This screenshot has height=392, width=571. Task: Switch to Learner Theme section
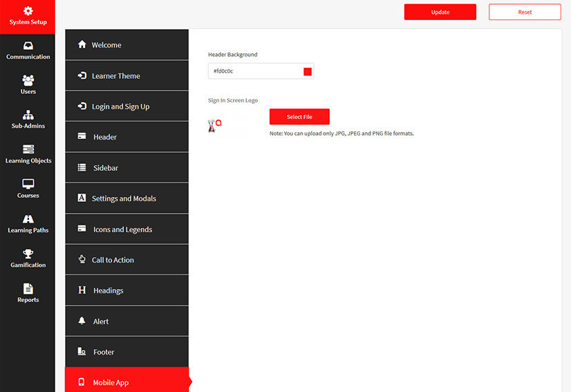(127, 75)
